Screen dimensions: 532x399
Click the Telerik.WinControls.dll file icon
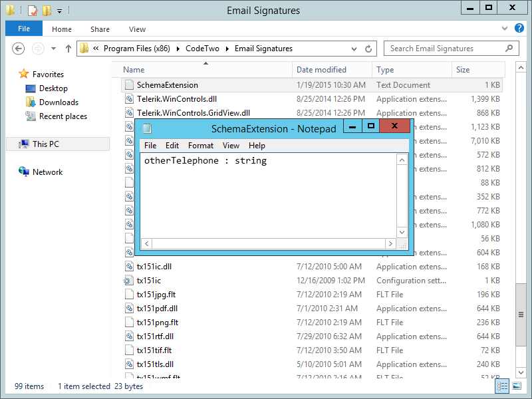pos(129,98)
